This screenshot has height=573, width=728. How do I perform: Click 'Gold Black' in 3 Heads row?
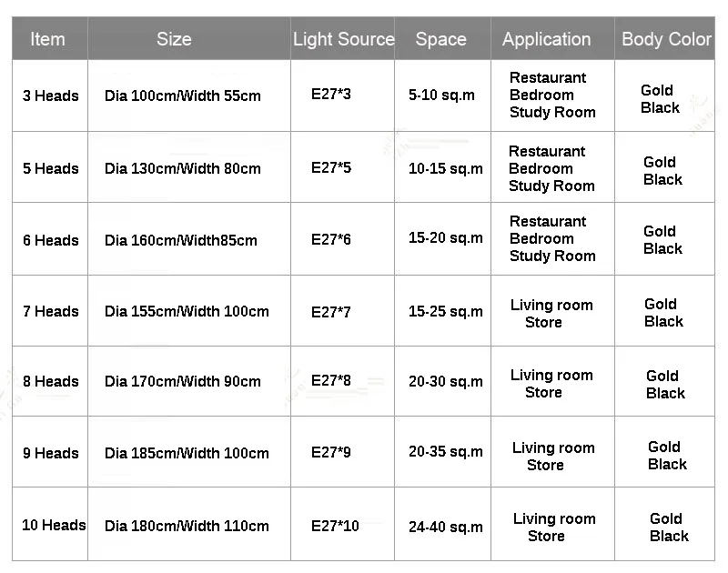[665, 95]
